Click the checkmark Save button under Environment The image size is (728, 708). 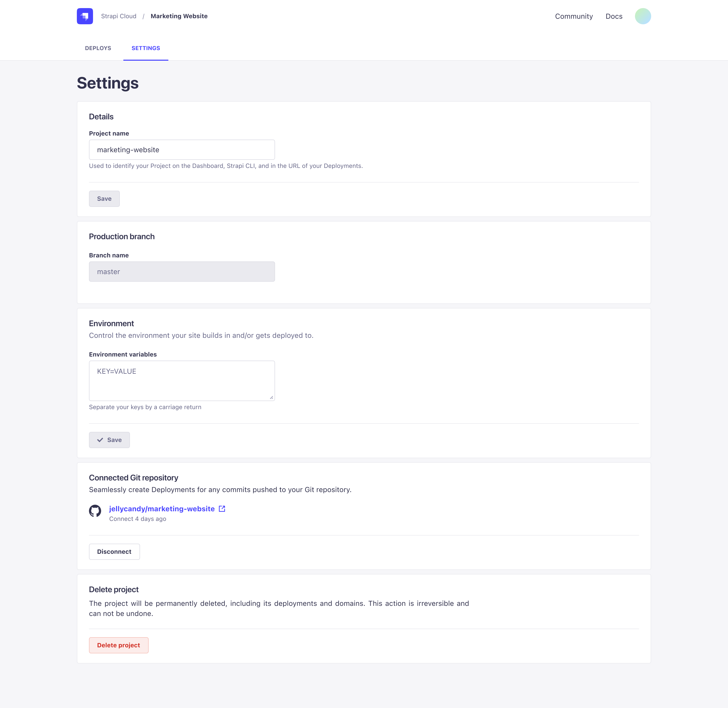(x=109, y=439)
